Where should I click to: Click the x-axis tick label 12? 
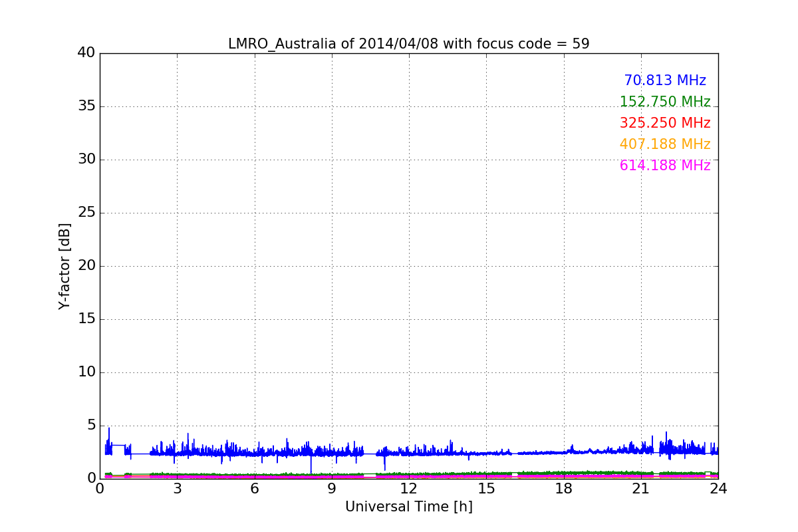(x=409, y=489)
